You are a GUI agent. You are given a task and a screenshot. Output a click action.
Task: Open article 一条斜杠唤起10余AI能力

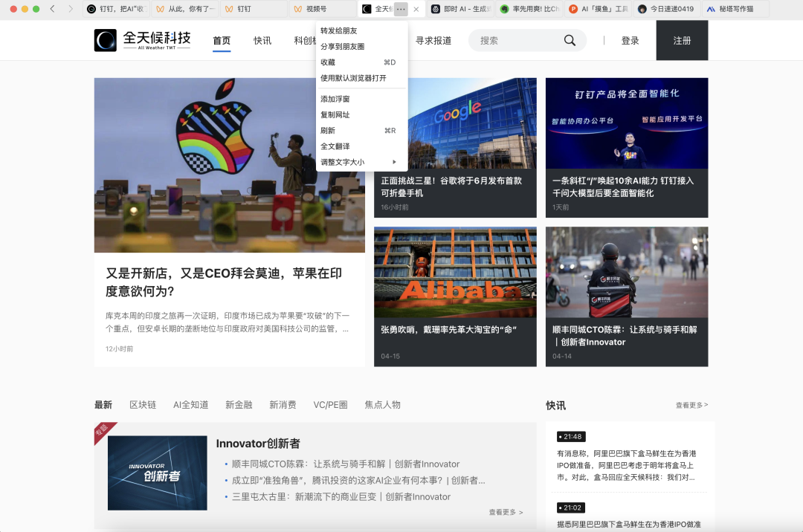623,186
